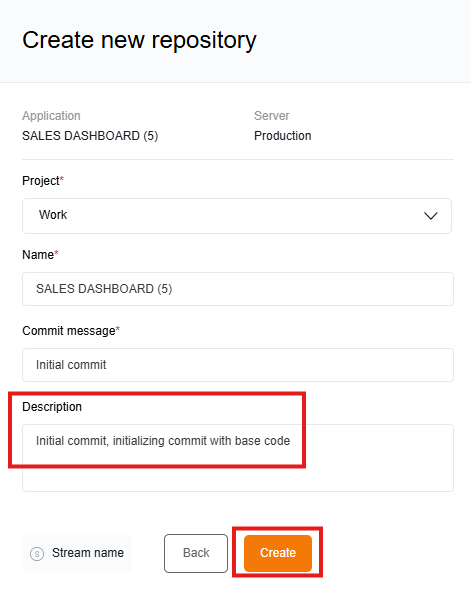471x591 pixels.
Task: Click the Stream name label
Action: tap(88, 553)
